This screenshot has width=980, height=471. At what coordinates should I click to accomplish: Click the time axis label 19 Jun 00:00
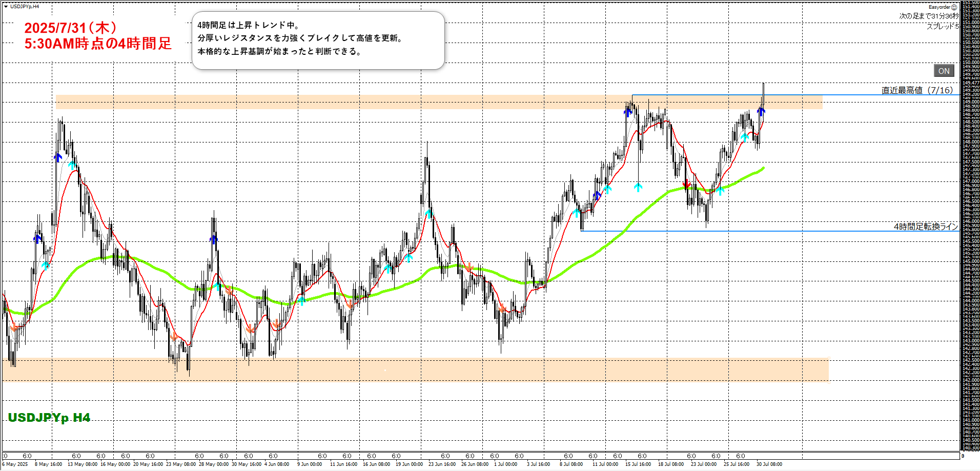(x=410, y=464)
